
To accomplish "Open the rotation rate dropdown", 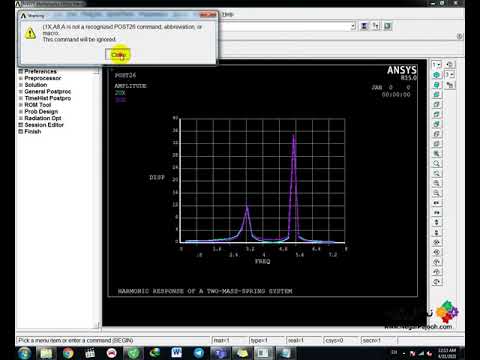I will (x=450, y=75).
